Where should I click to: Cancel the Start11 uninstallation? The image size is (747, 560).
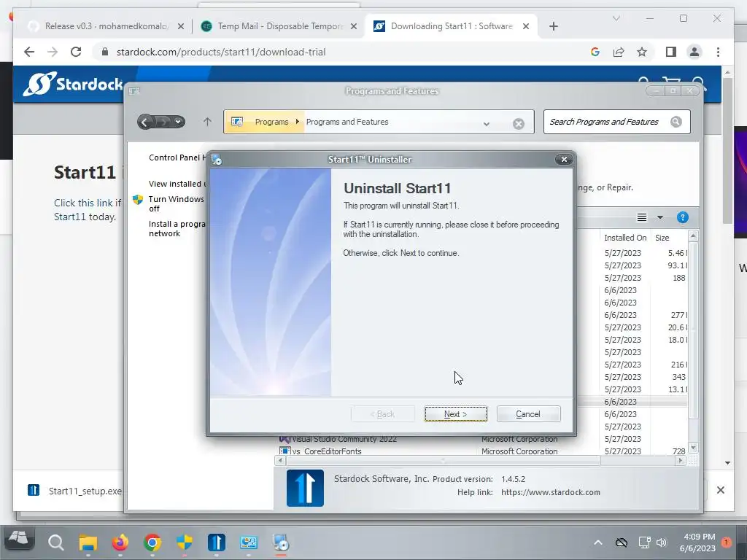coord(528,414)
